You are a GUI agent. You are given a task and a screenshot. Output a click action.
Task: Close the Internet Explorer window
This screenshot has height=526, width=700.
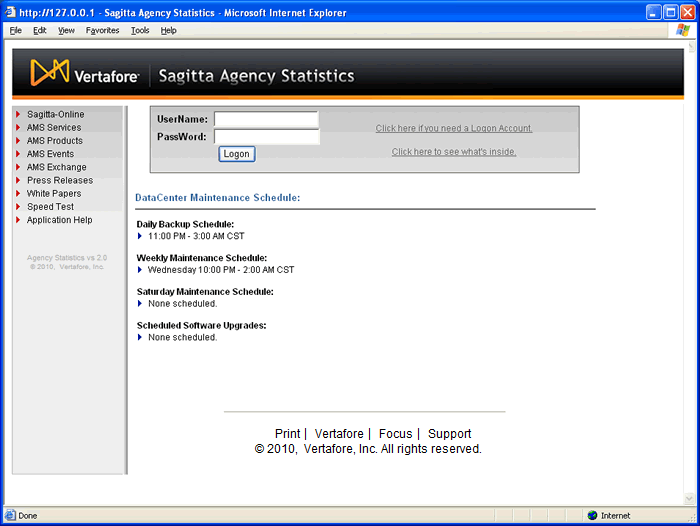(x=688, y=12)
